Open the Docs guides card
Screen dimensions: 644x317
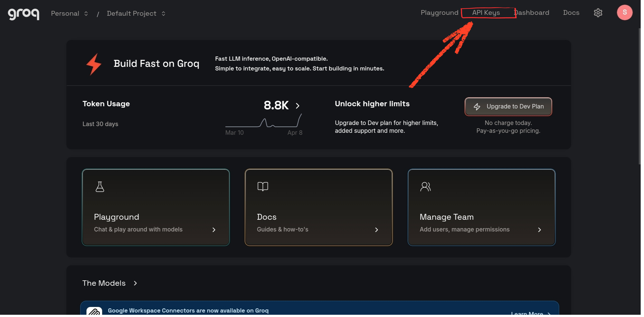tap(319, 207)
